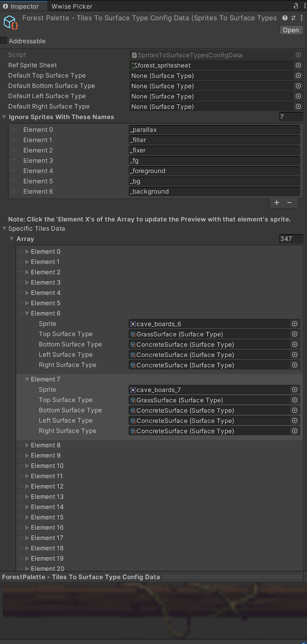Click the help question mark icon
The height and width of the screenshot is (644, 307).
[285, 18]
